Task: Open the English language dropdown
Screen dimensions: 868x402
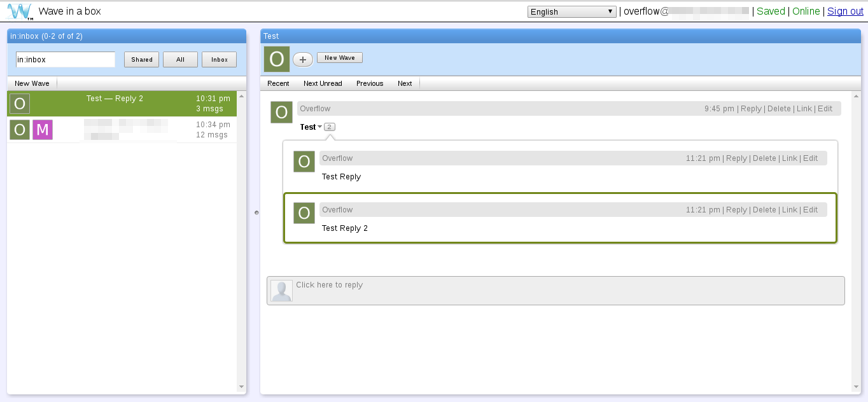Action: [571, 11]
